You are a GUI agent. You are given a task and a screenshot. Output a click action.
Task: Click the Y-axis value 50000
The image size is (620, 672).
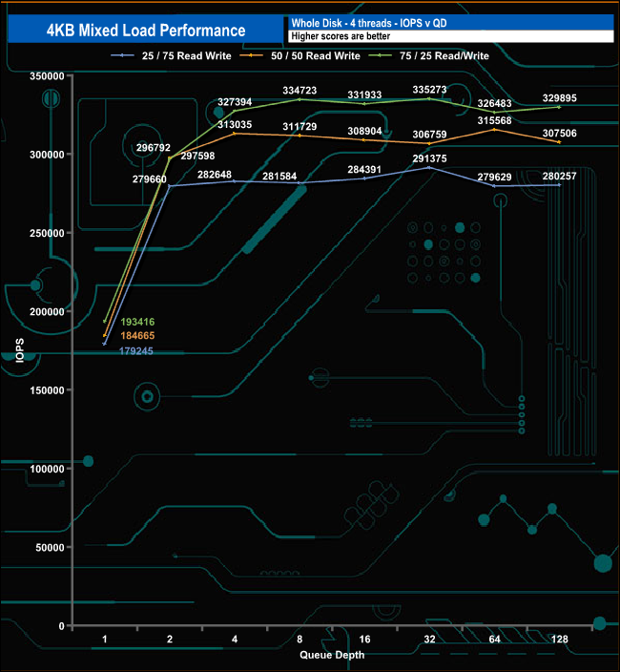50,547
